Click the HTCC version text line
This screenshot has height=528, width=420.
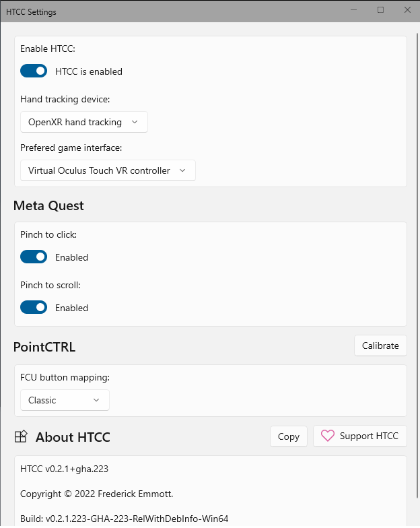click(65, 469)
